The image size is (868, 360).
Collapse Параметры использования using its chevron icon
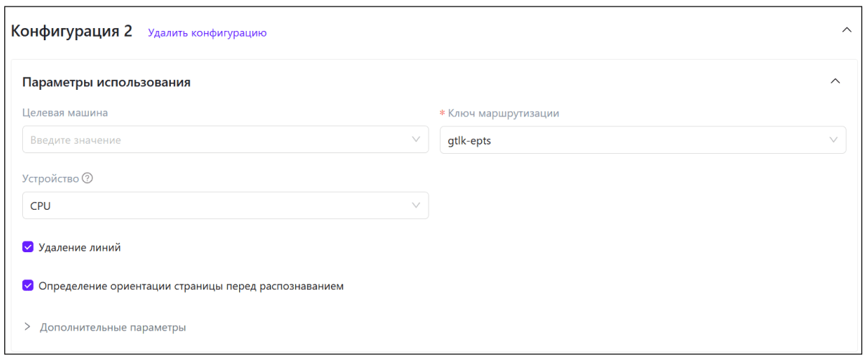coord(835,81)
